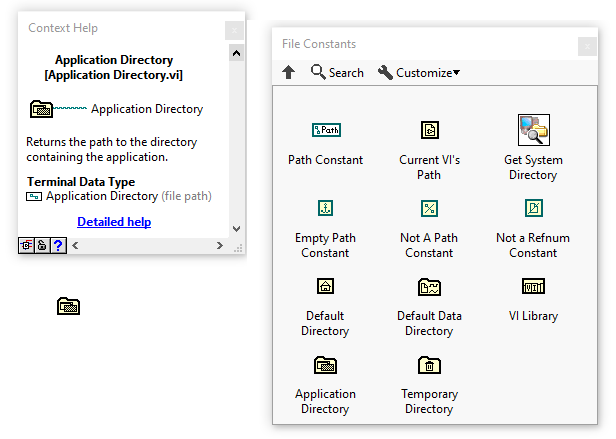Open the Detailed help link
The height and width of the screenshot is (439, 616).
[114, 222]
